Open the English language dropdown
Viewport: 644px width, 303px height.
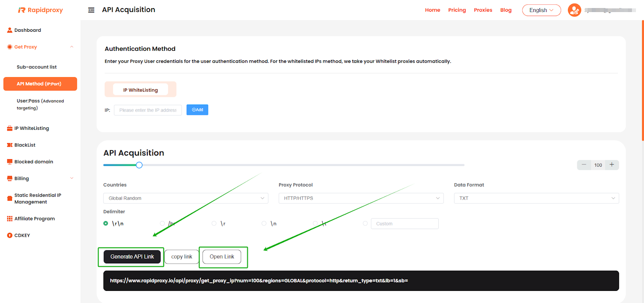click(x=541, y=10)
